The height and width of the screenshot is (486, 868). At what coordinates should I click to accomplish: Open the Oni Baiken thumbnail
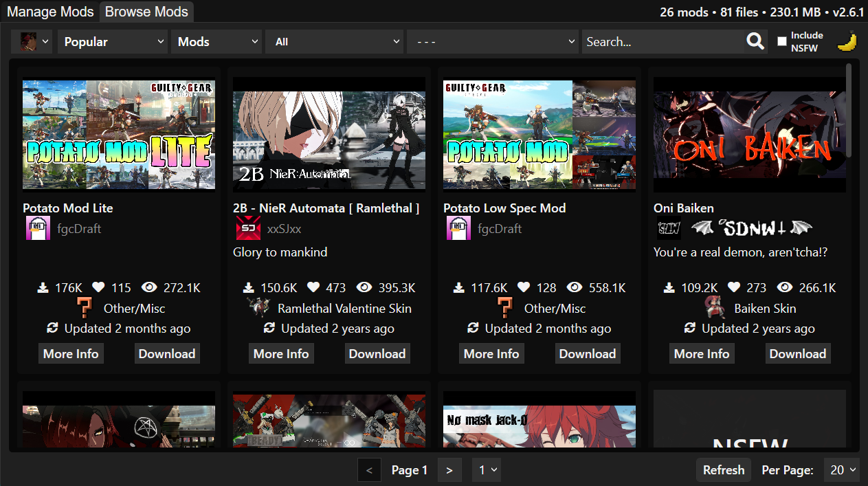click(x=750, y=135)
